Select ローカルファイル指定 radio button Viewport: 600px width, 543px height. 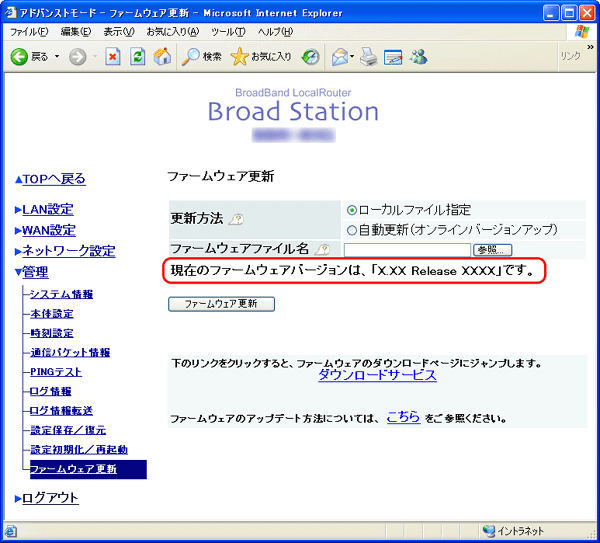click(x=351, y=210)
